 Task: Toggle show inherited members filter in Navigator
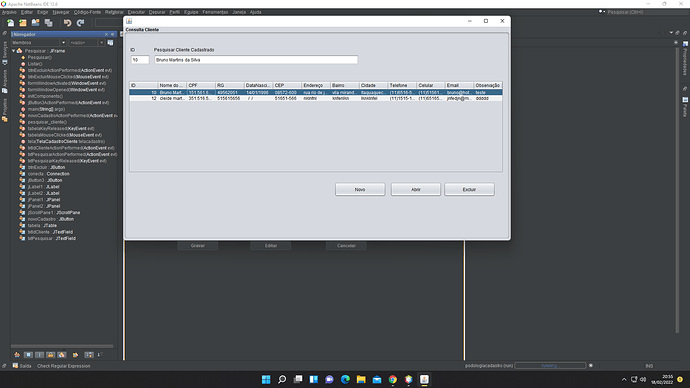(x=17, y=355)
